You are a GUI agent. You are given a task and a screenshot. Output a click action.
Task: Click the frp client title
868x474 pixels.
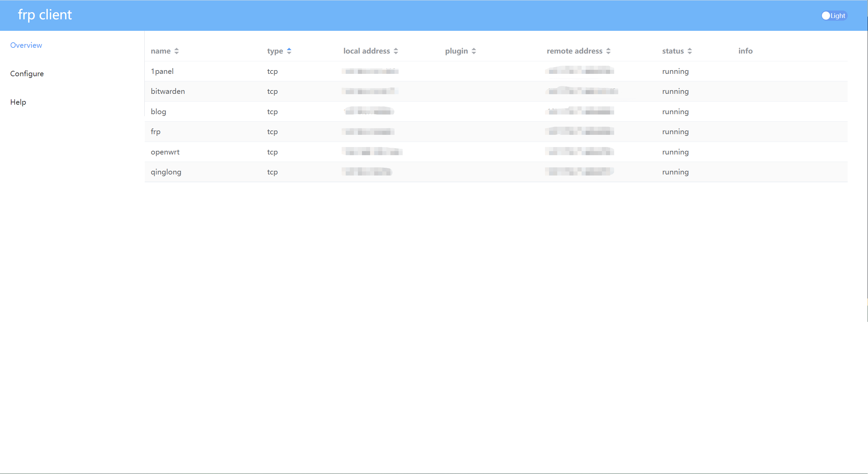click(x=45, y=15)
